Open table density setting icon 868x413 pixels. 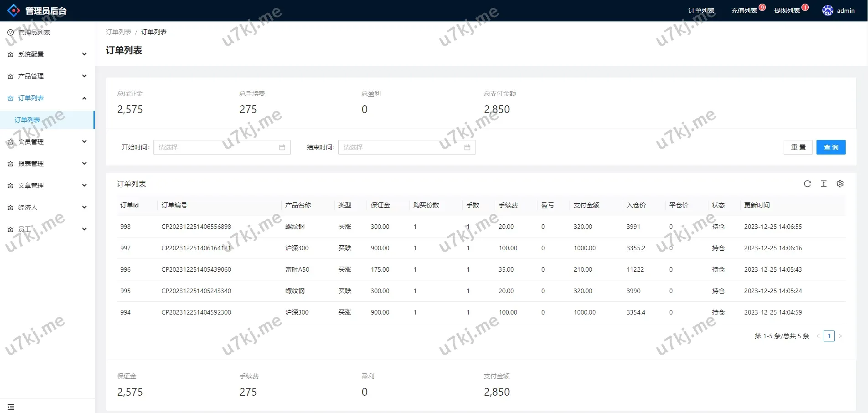pos(823,184)
